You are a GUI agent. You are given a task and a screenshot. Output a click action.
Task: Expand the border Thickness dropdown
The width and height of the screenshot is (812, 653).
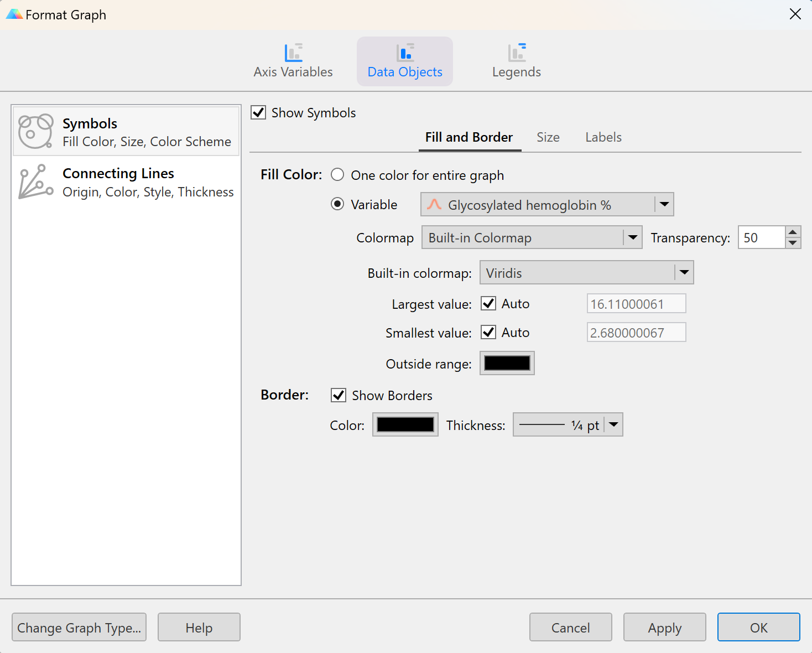coord(613,424)
